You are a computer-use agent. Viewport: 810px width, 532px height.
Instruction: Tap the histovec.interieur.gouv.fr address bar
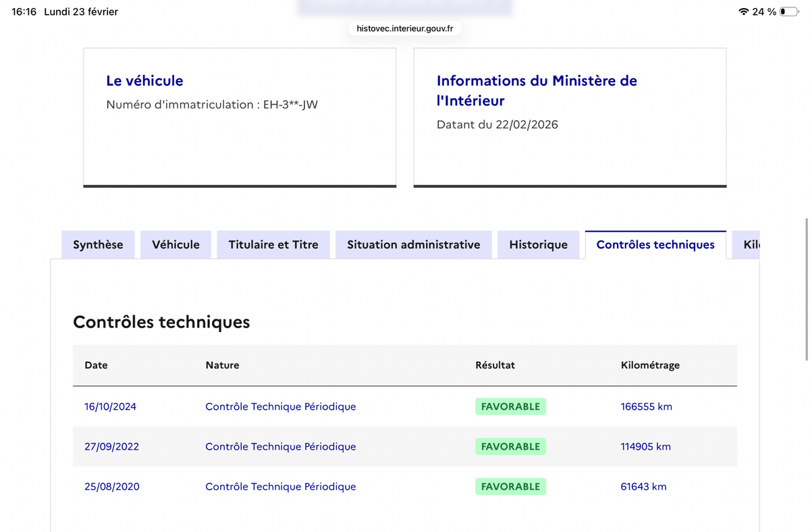pyautogui.click(x=405, y=28)
